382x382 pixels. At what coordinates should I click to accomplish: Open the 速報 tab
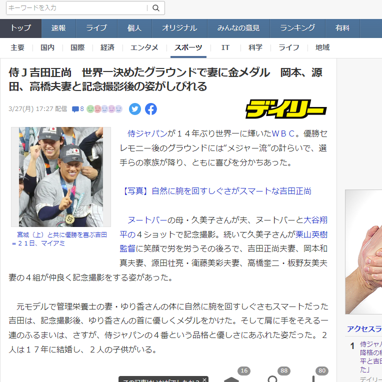(59, 28)
